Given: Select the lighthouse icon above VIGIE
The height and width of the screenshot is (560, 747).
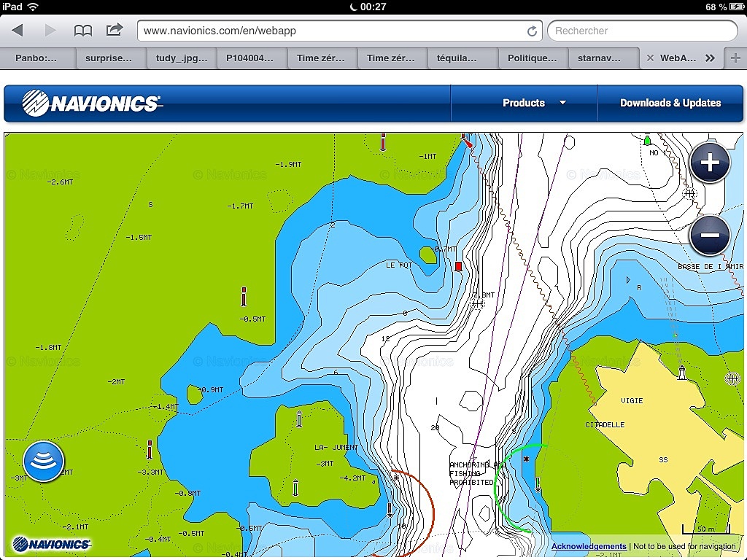Looking at the screenshot, I should click(682, 373).
